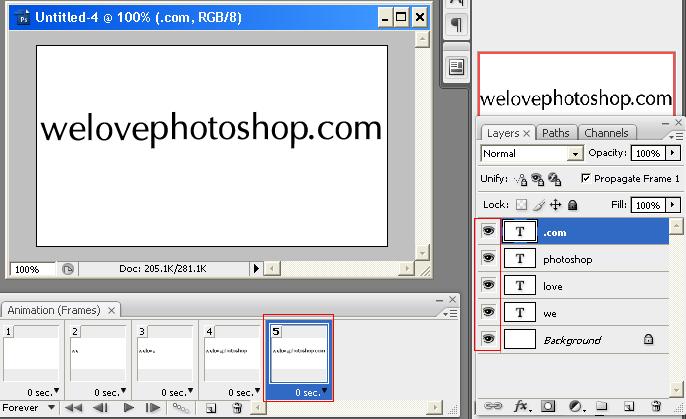Click the document zoom 100% field

(x=32, y=269)
